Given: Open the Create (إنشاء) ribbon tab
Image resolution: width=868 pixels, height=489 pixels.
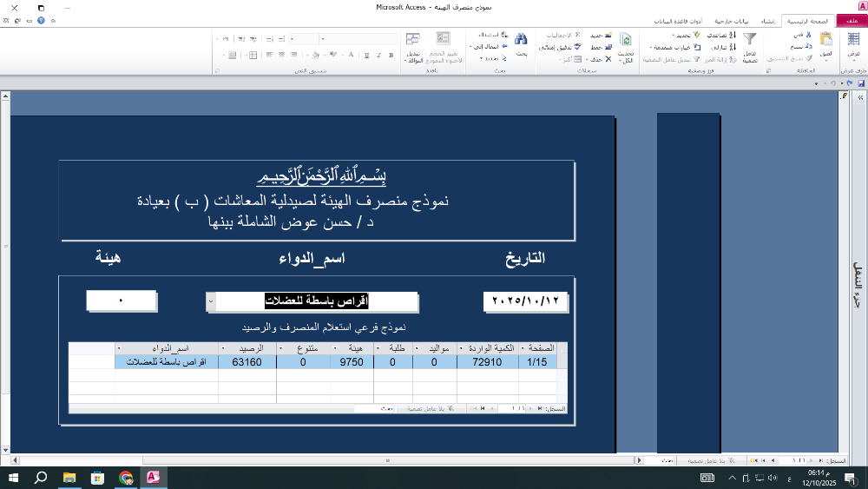Looking at the screenshot, I should 768,20.
